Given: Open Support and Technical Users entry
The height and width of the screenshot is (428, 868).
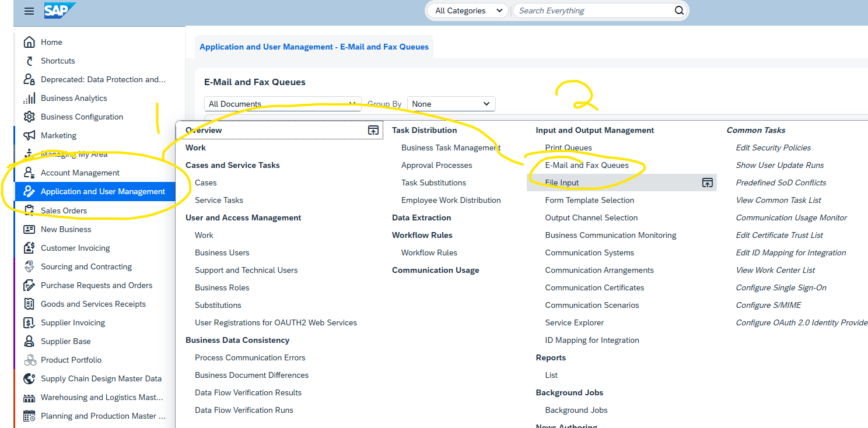Looking at the screenshot, I should (246, 270).
